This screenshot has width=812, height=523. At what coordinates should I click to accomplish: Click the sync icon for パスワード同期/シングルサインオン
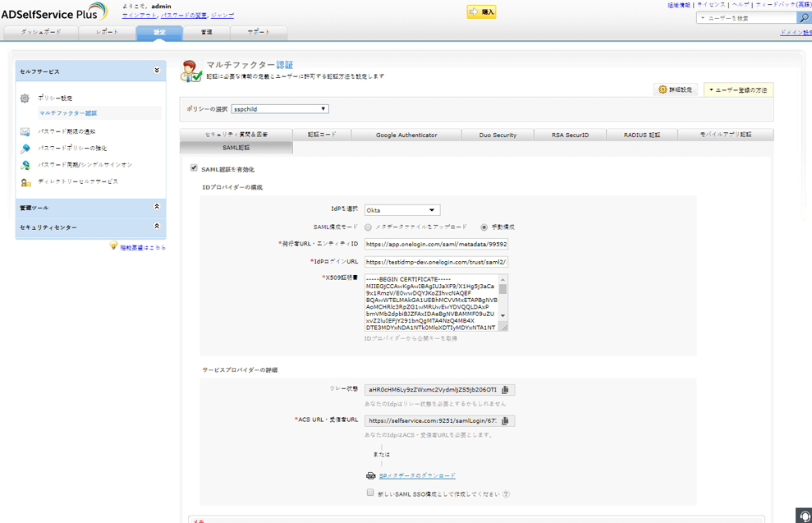point(25,165)
